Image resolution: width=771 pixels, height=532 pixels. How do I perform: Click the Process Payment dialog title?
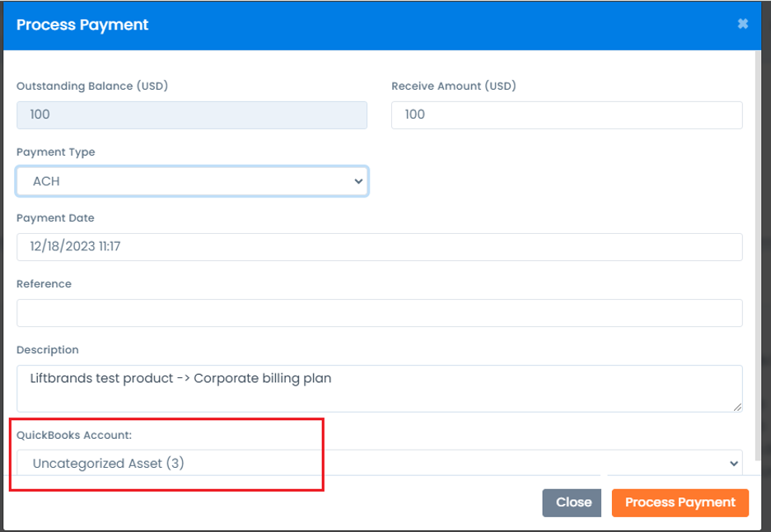tap(82, 25)
